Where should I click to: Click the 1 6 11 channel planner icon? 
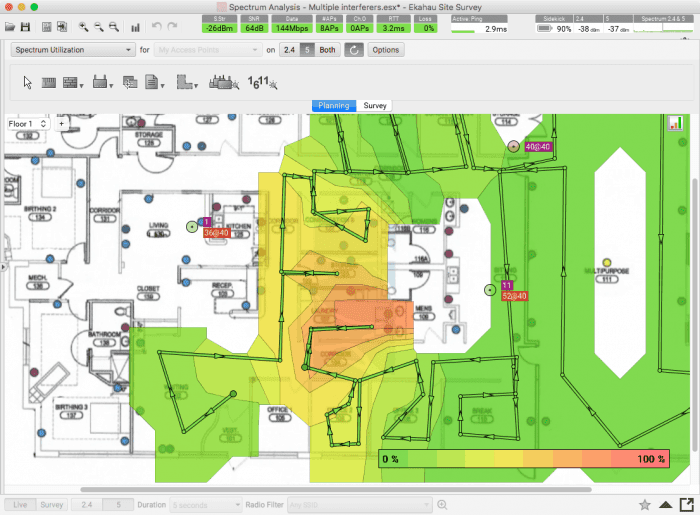(262, 83)
